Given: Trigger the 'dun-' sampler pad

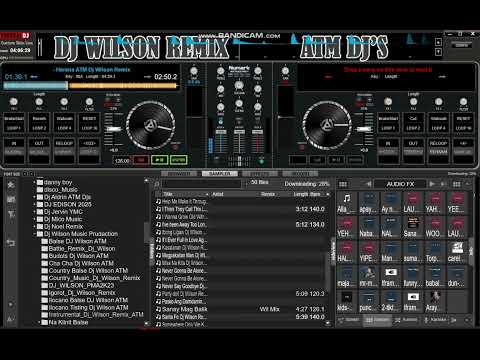Looking at the screenshot, I should (457, 277).
